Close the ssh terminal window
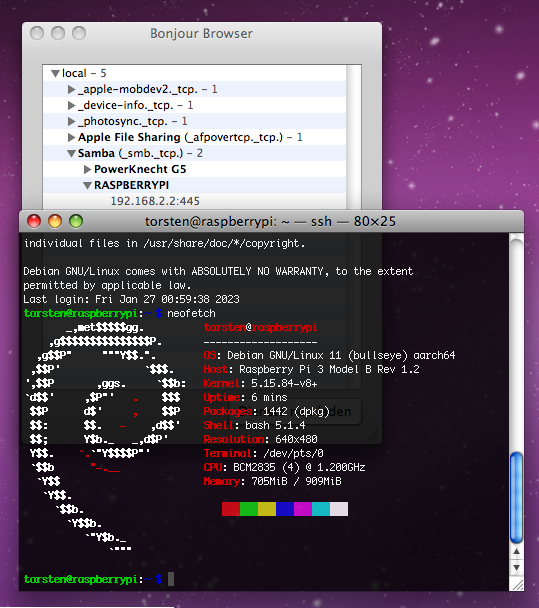Image resolution: width=539 pixels, height=608 pixels. (34, 221)
